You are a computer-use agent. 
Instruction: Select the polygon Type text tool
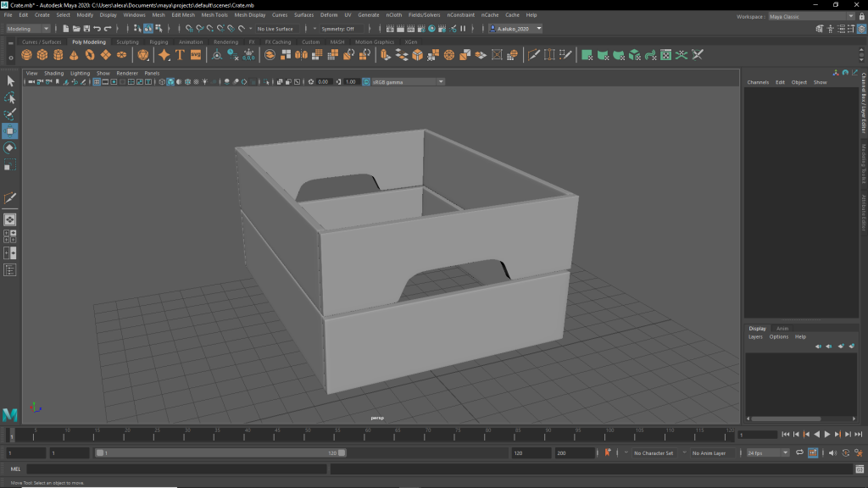point(180,55)
